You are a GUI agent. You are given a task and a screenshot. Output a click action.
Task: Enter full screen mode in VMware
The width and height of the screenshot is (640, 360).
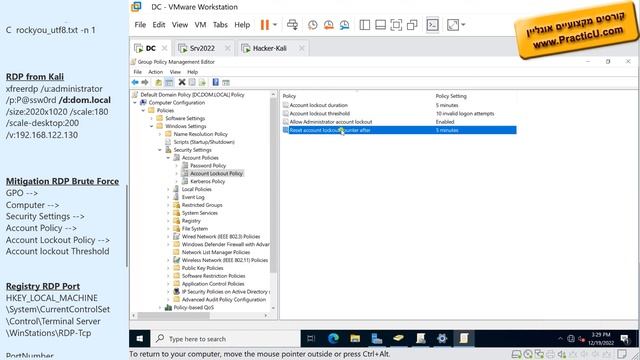tap(396, 25)
